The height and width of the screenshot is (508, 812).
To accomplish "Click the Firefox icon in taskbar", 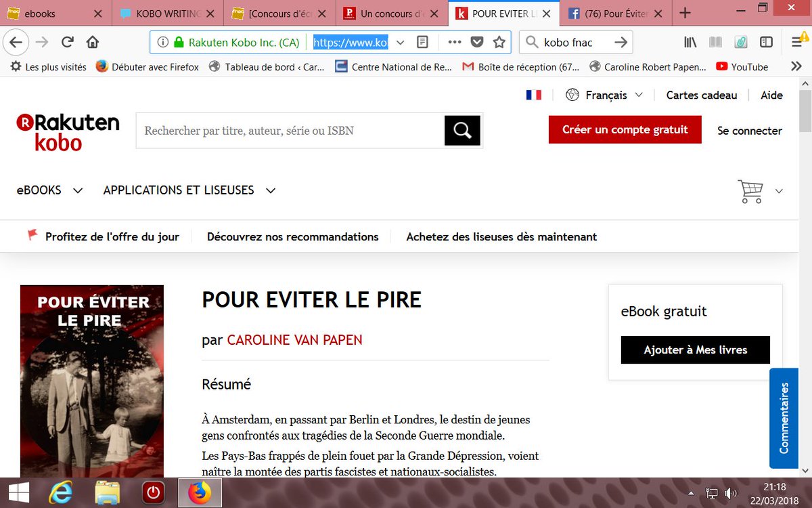I will pos(200,493).
